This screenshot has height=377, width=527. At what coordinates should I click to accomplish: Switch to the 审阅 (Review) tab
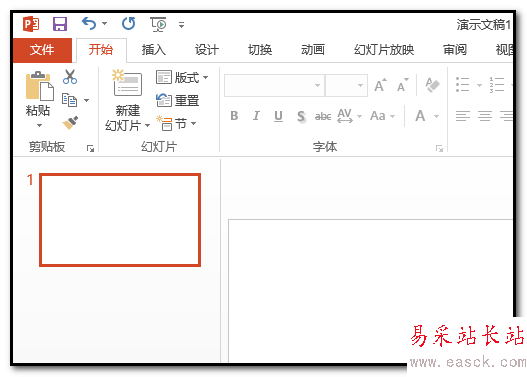click(x=455, y=50)
